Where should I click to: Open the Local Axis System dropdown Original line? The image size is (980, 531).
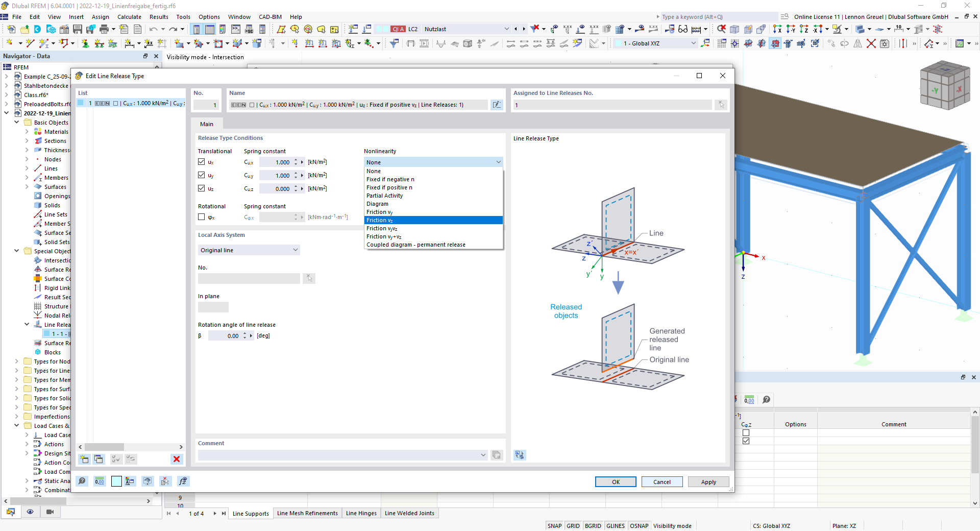point(249,250)
